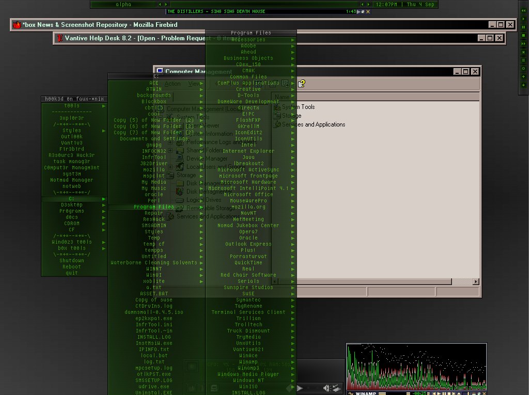Click the rewind icon in the right dock
Image resolution: width=532 pixels, height=395 pixels.
(523, 11)
